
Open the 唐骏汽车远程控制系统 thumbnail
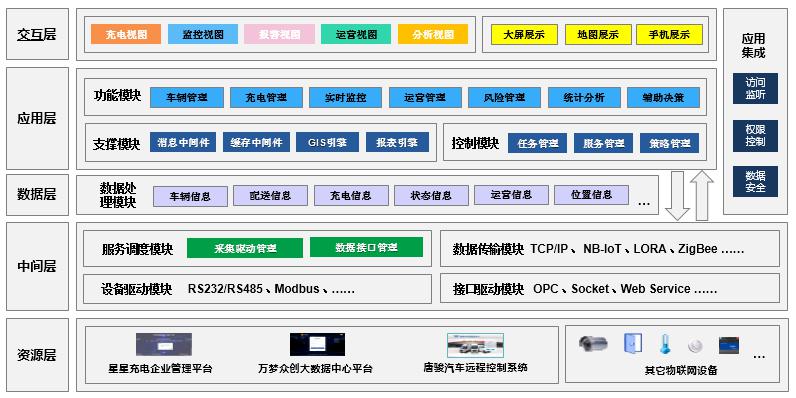[475, 345]
